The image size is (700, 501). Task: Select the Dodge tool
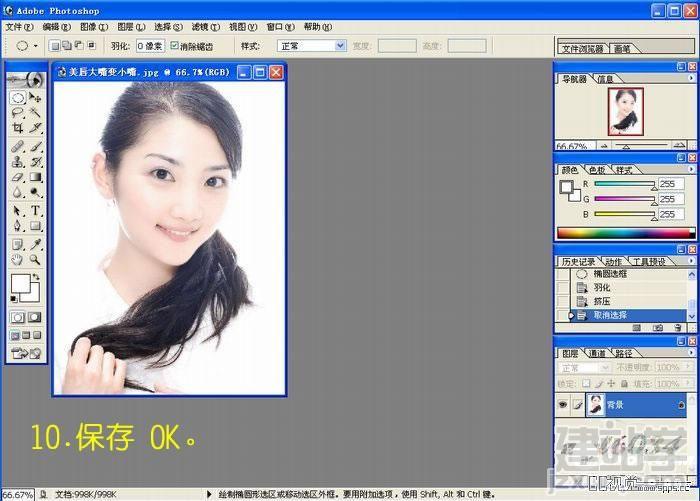35,192
